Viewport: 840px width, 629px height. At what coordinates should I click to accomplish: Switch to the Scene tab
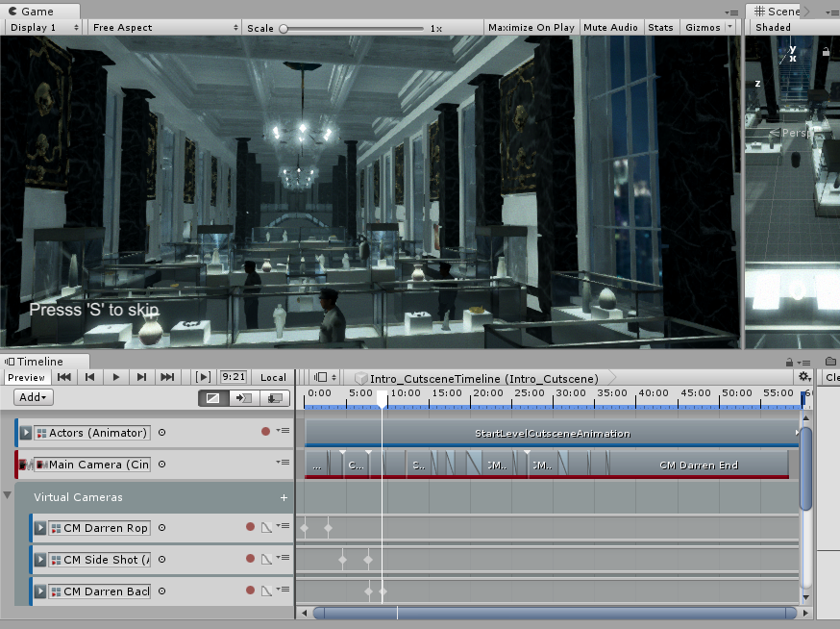[778, 12]
